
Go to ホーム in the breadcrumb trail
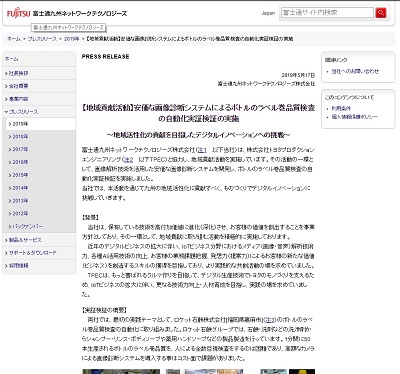point(14,39)
